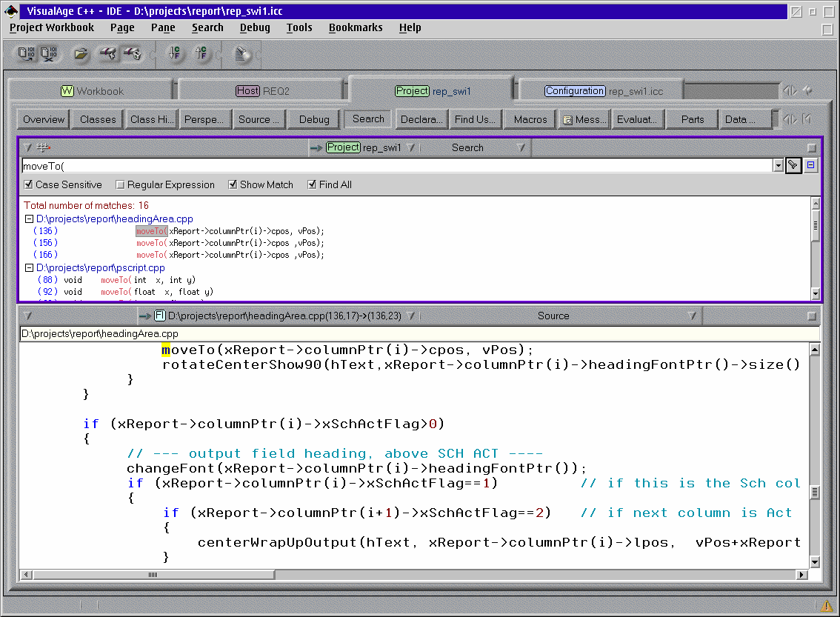Open the Source view-type dropdown

coord(692,316)
